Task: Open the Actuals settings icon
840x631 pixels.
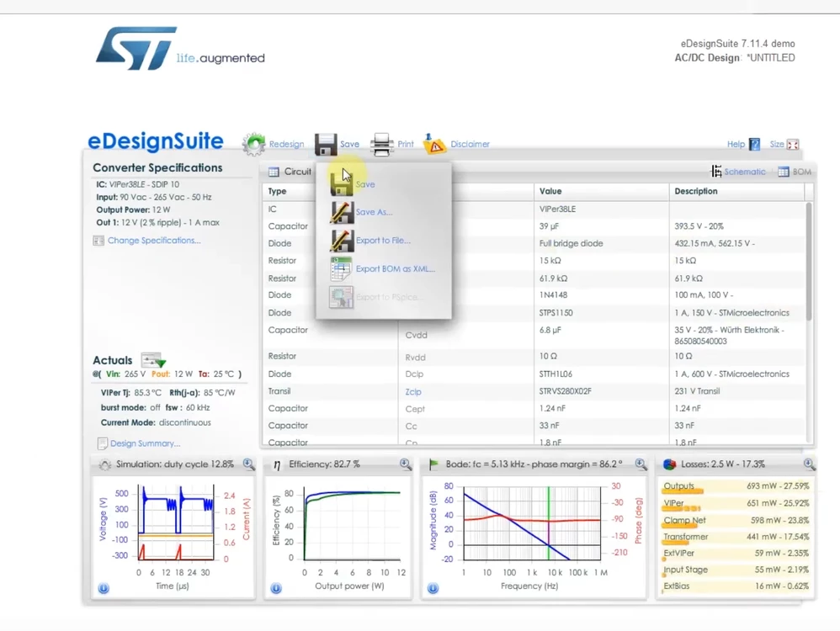Action: coord(153,360)
